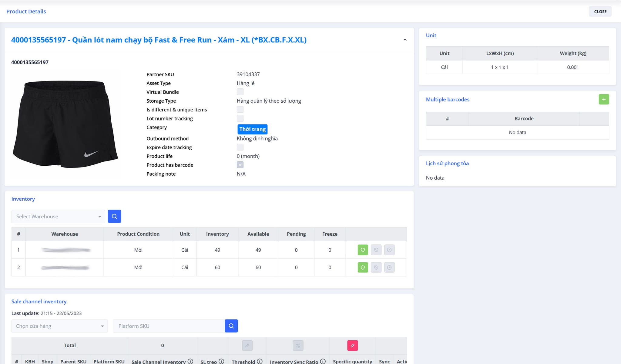Click the search icon beside Platform SKU field
Image resolution: width=621 pixels, height=364 pixels.
[231, 326]
